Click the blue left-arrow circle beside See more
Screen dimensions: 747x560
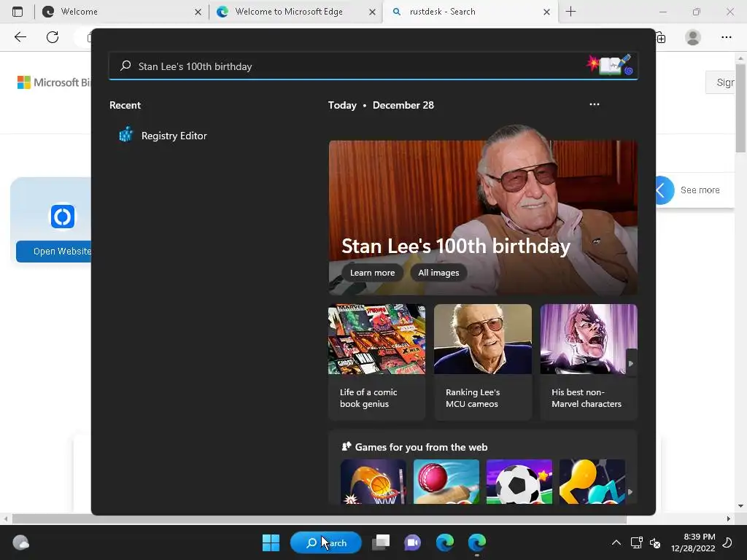coord(665,190)
